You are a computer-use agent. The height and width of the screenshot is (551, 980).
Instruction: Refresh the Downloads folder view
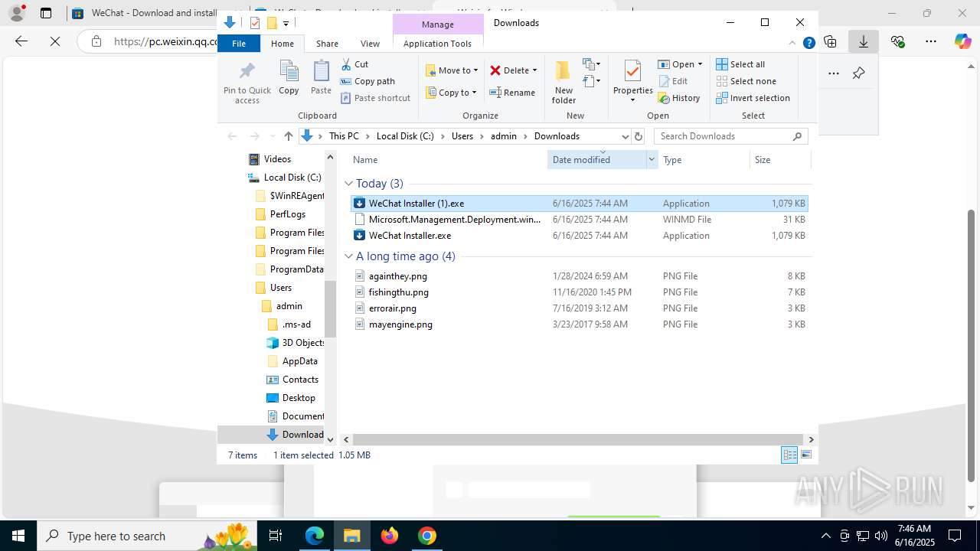[639, 136]
